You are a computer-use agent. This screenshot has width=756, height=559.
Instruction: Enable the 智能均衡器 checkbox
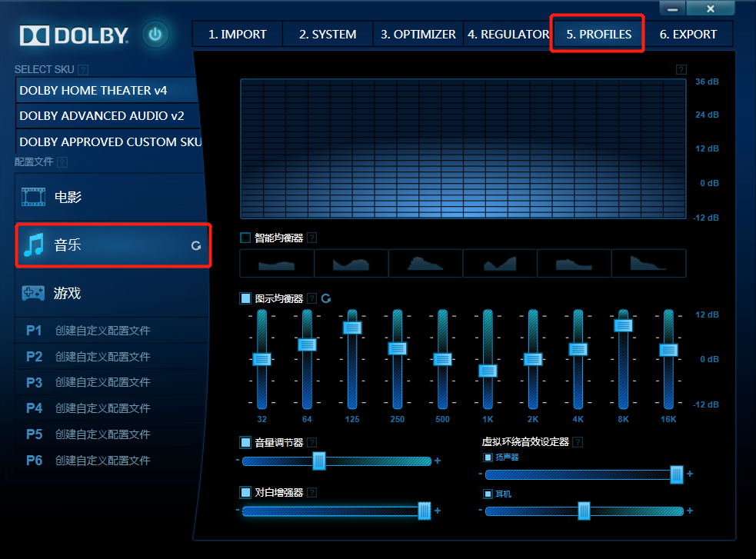pyautogui.click(x=245, y=238)
